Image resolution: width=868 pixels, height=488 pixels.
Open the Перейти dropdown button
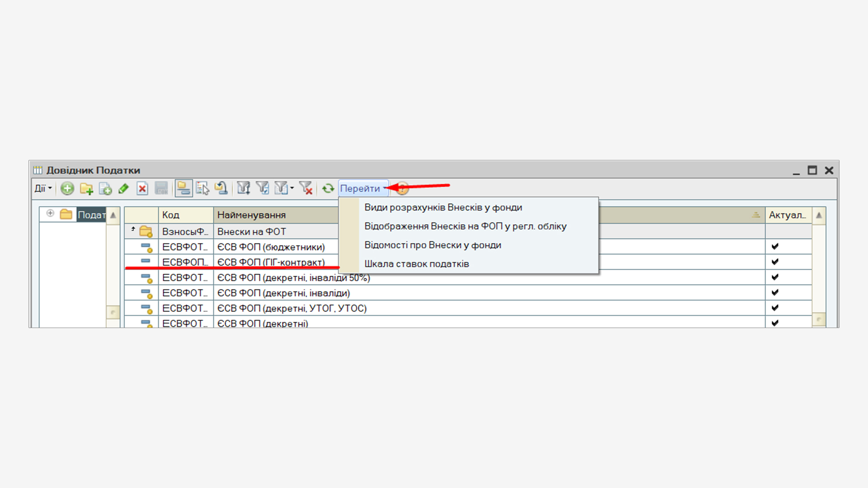tap(363, 188)
